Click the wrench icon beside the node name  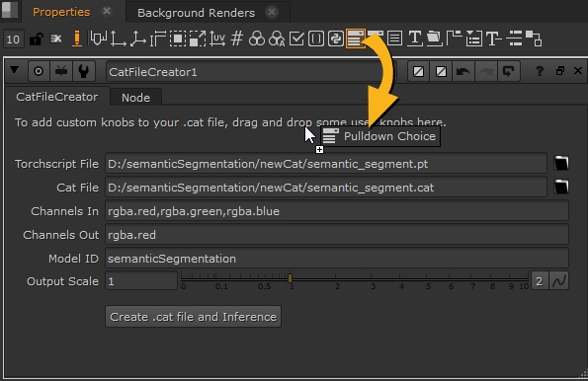click(x=83, y=71)
